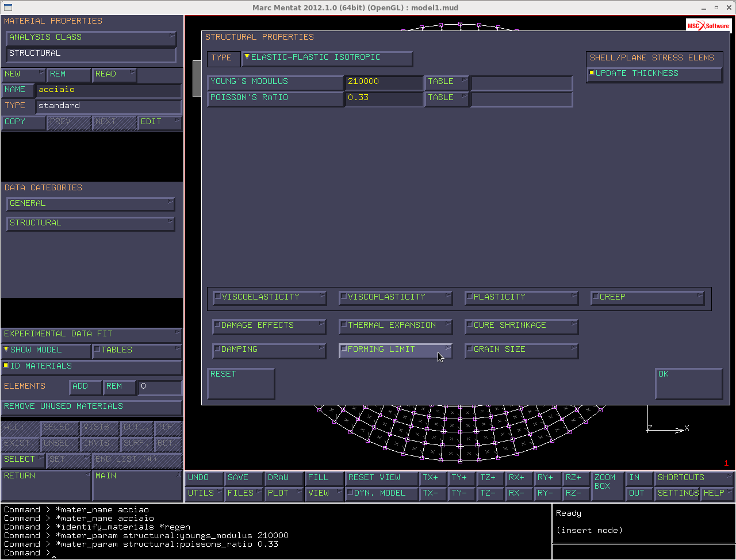Viewport: 736px width, 560px height.
Task: Select TABLES display option
Action: (x=137, y=351)
